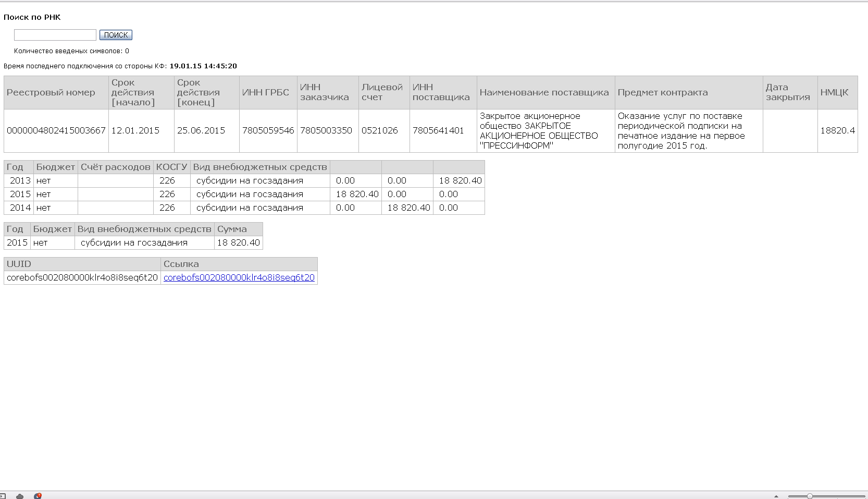Click the "Счёт расходов" column header
The image size is (868, 499).
pos(115,167)
